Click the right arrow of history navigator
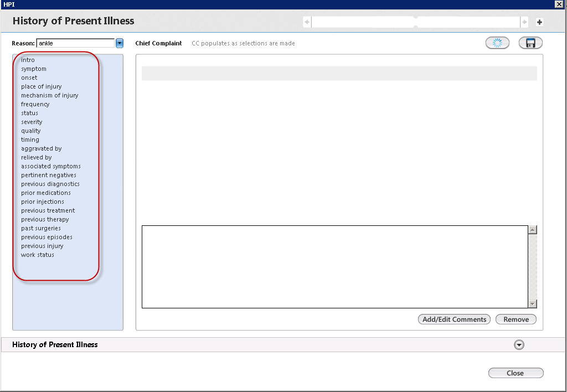The image size is (567, 392). pos(524,22)
